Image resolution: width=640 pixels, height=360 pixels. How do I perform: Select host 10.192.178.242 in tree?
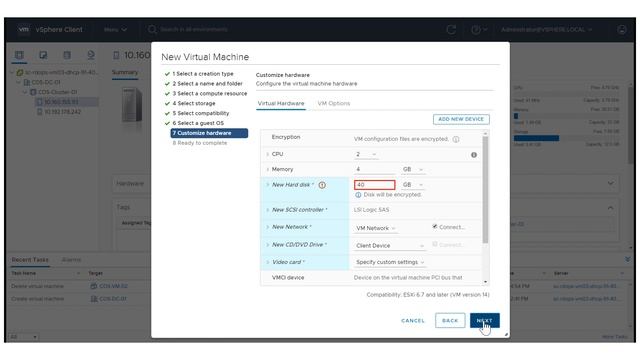(62, 112)
